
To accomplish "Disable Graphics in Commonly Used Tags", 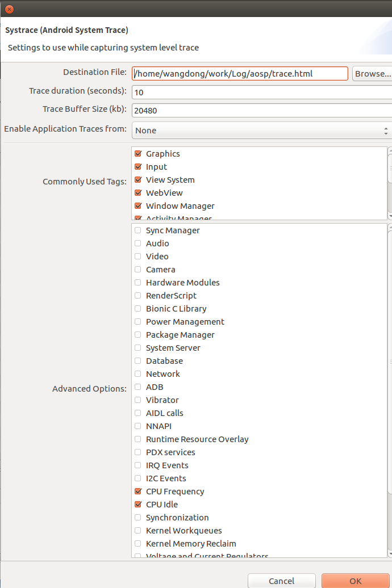I will pos(137,153).
